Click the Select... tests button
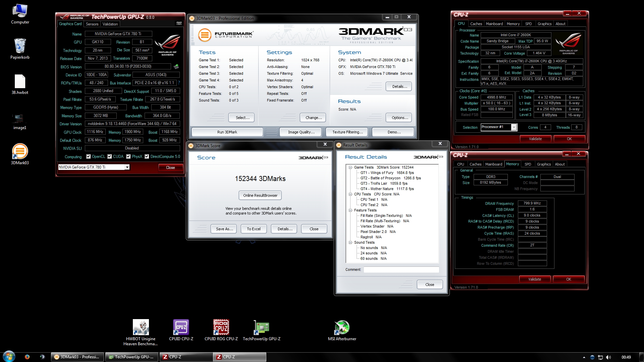Viewport: 644px width, 362px height. click(241, 118)
